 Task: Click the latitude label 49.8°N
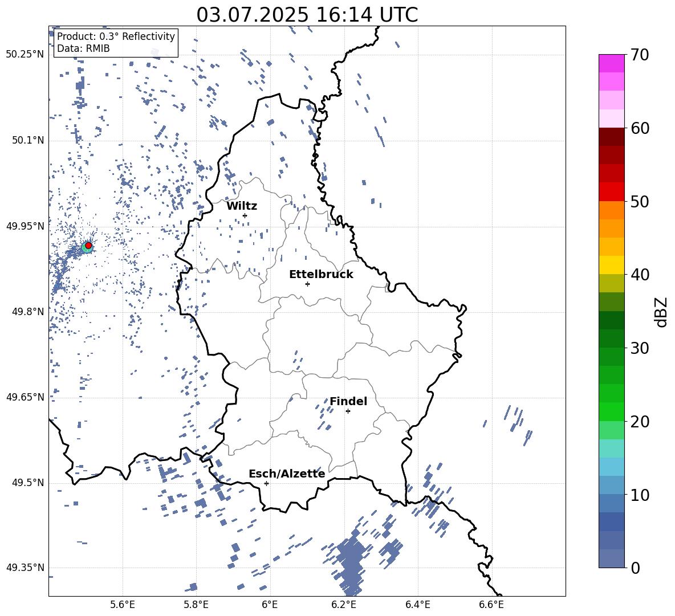[x=28, y=312]
